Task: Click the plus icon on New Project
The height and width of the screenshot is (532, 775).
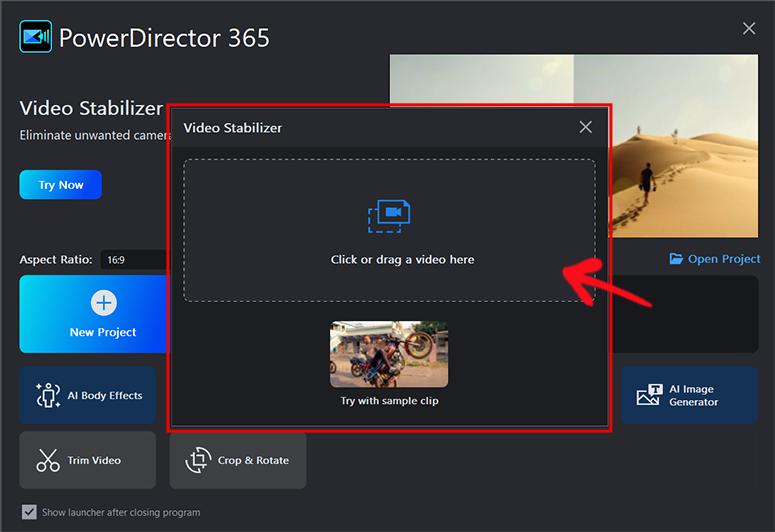Action: pos(104,303)
